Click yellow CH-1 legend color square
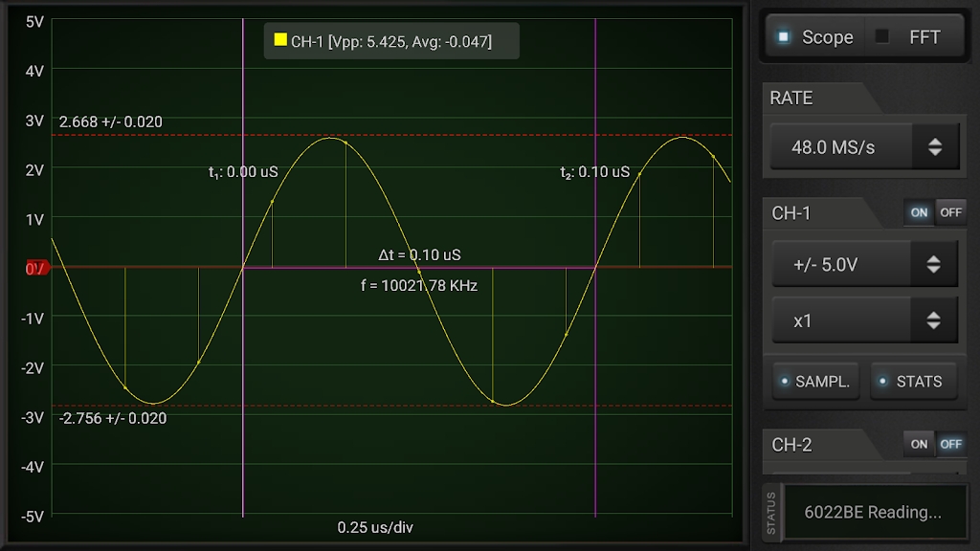 280,40
